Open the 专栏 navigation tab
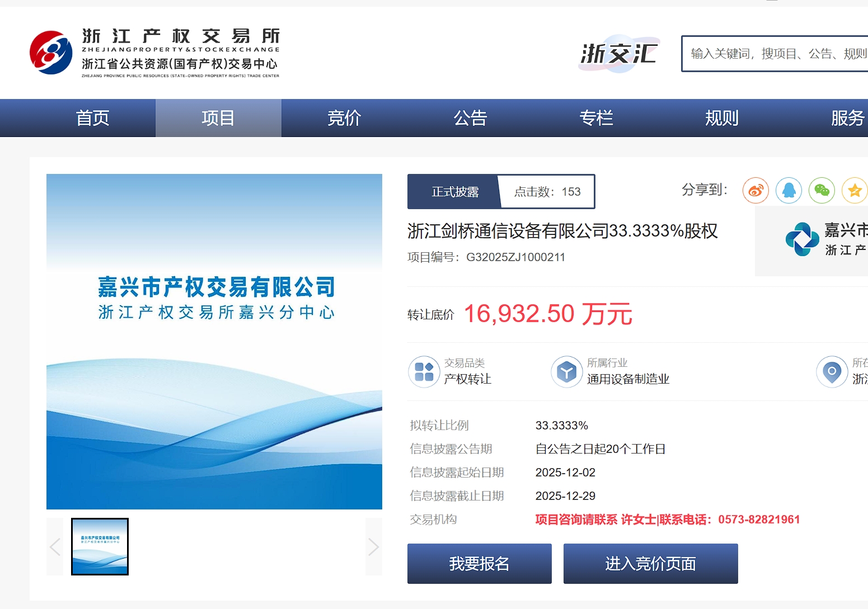The image size is (868, 609). tap(596, 118)
